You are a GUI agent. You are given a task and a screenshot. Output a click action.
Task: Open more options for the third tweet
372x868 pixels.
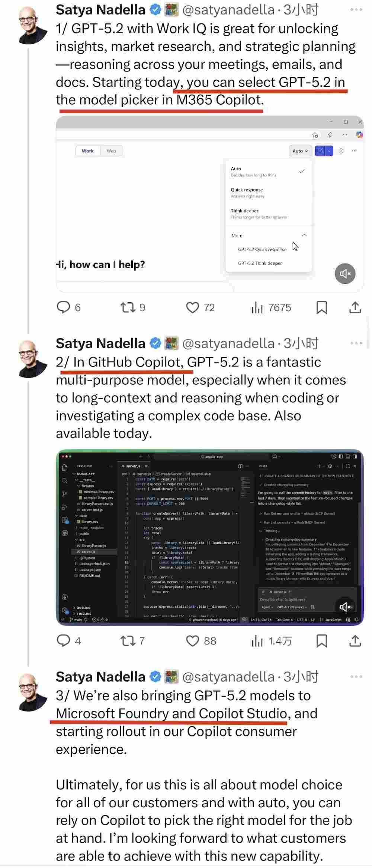click(x=356, y=677)
